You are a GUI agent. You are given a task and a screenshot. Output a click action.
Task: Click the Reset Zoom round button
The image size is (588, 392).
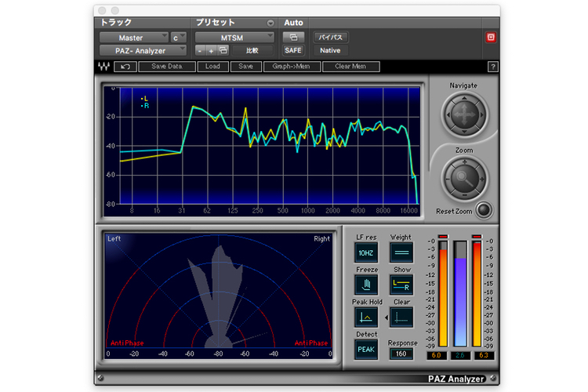click(484, 210)
